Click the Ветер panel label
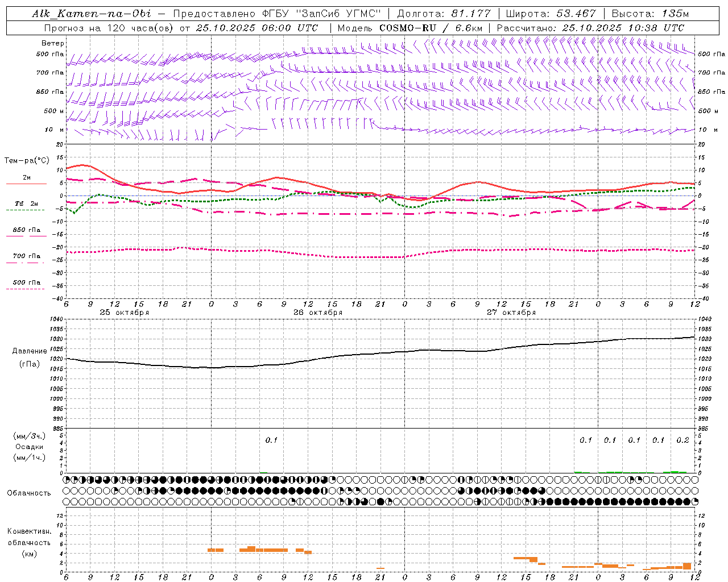 (53, 43)
